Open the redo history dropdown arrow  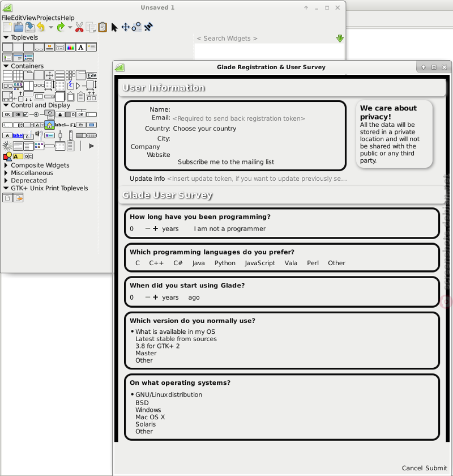70,27
